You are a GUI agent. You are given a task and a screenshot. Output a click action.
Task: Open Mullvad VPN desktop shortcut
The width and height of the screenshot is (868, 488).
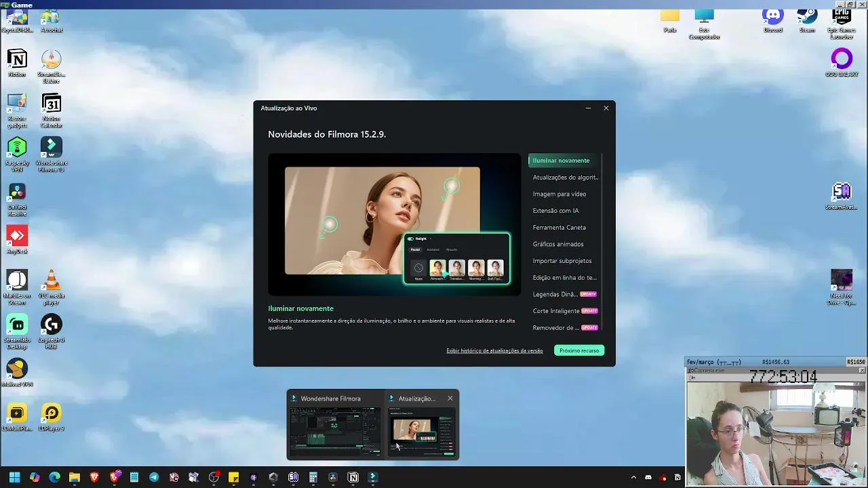[17, 373]
